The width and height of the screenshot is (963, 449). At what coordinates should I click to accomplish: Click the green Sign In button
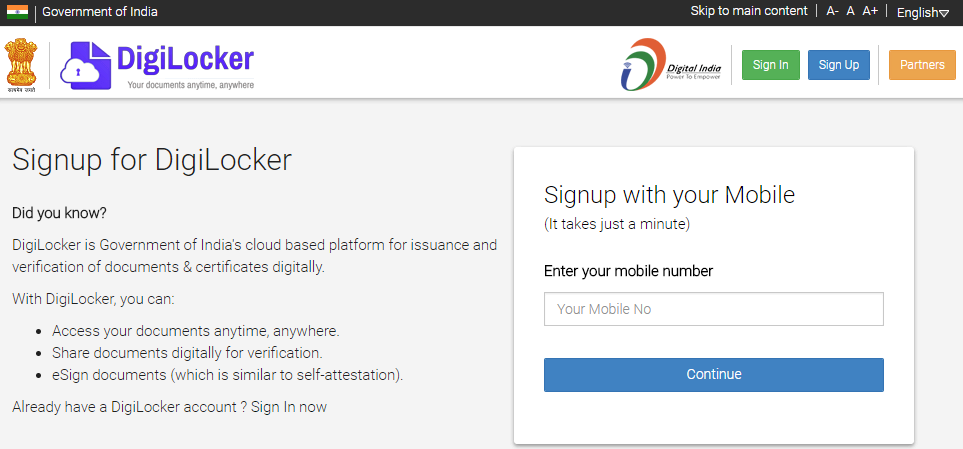tap(771, 65)
